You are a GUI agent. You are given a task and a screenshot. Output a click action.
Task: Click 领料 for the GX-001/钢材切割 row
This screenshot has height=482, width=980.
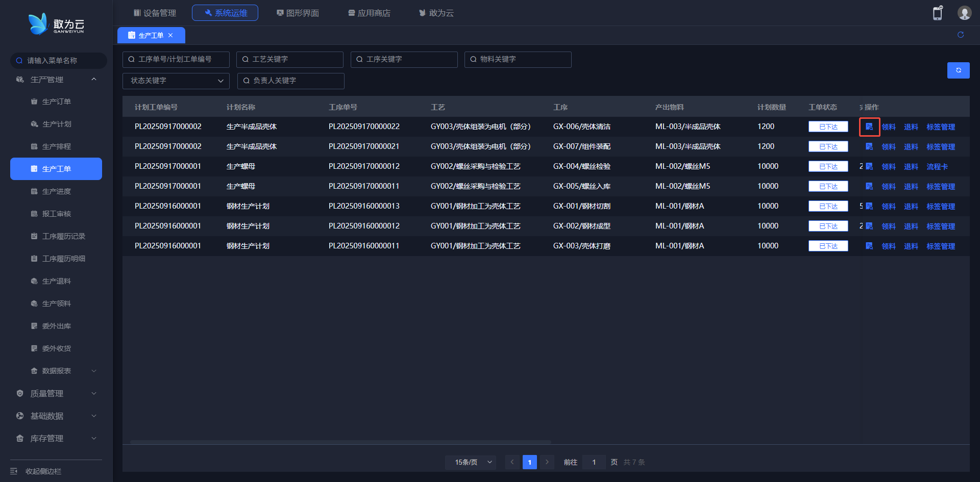(888, 207)
